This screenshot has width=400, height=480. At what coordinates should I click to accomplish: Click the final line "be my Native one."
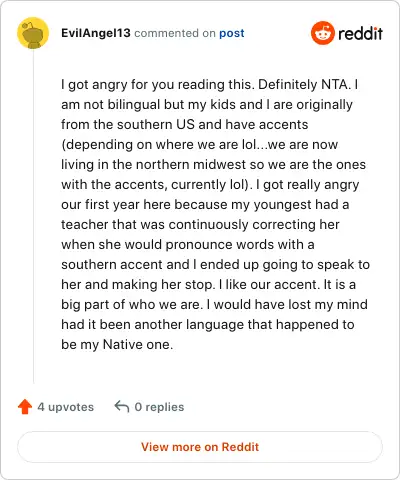(117, 345)
